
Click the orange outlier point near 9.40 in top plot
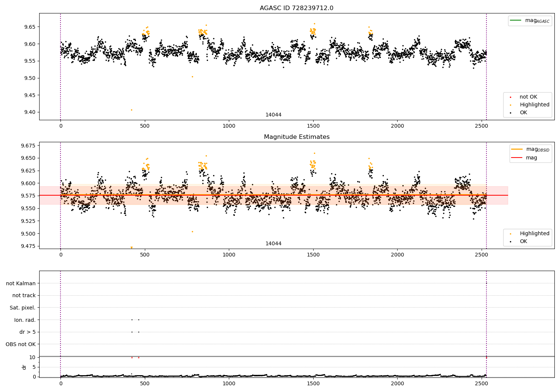[131, 110]
